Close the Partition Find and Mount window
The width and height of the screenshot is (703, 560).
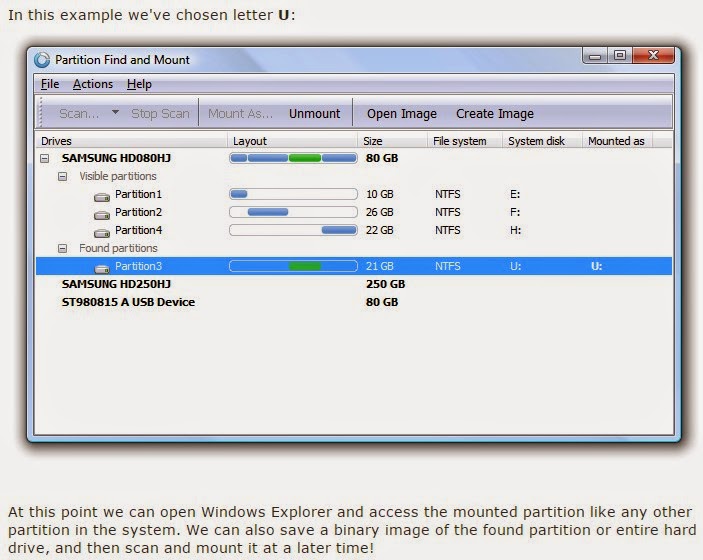click(654, 56)
